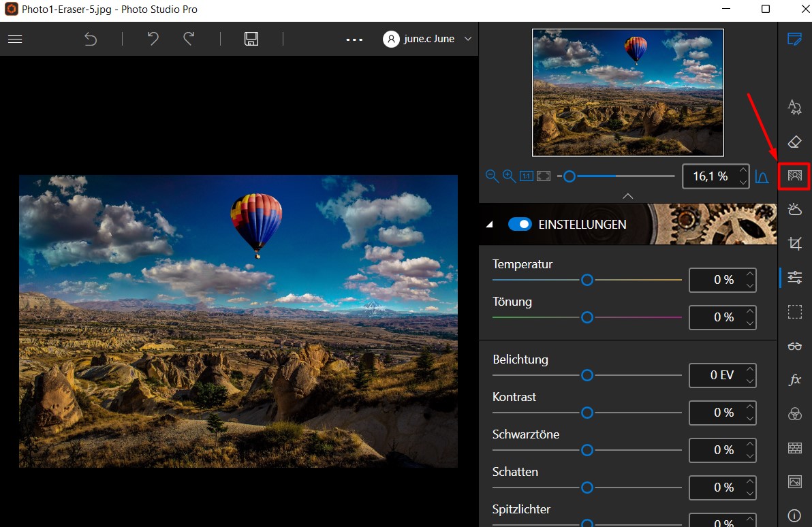Open the fx effects panel
Screen dimensions: 812x527
794,380
